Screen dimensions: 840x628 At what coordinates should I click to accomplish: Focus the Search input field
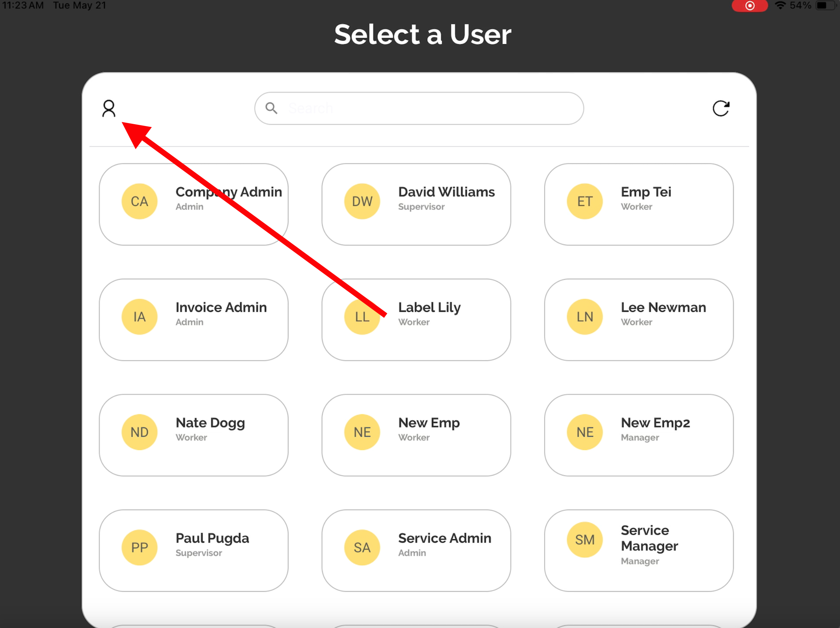419,108
